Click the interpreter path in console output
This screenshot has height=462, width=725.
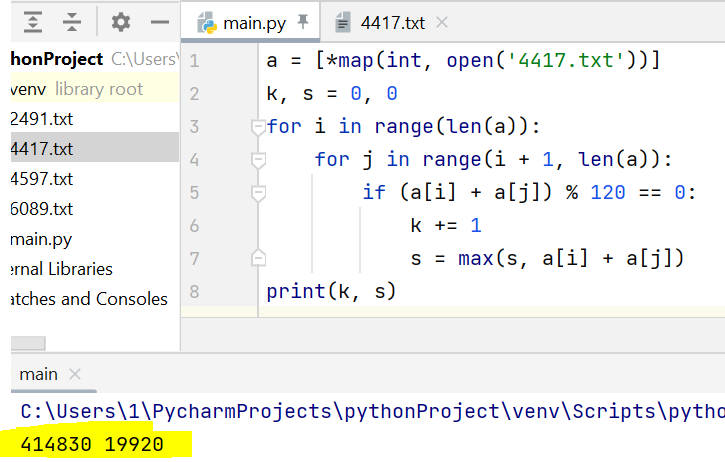[x=372, y=411]
